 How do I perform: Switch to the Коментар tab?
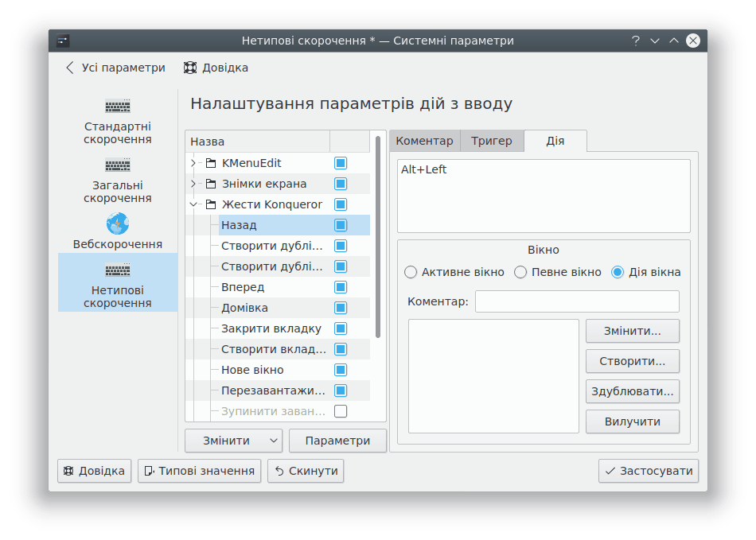(x=424, y=141)
